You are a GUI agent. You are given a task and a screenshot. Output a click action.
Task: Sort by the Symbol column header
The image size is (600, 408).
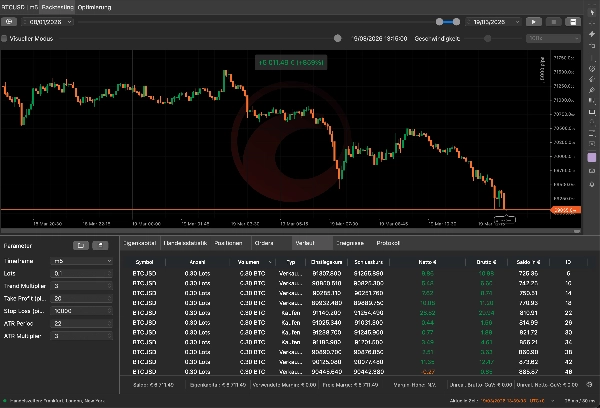click(x=144, y=262)
